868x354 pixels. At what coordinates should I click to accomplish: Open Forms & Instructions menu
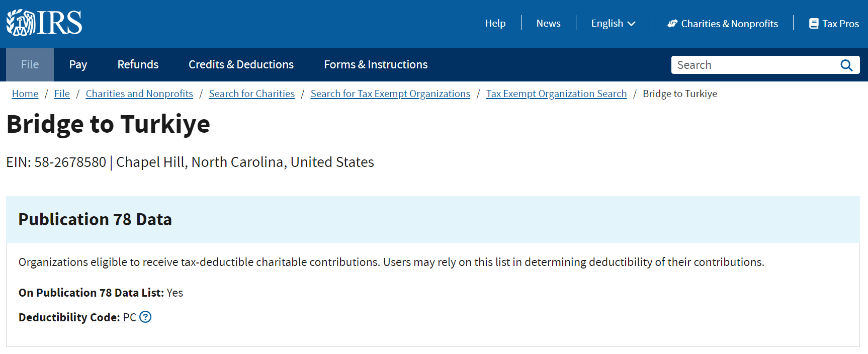pos(376,65)
